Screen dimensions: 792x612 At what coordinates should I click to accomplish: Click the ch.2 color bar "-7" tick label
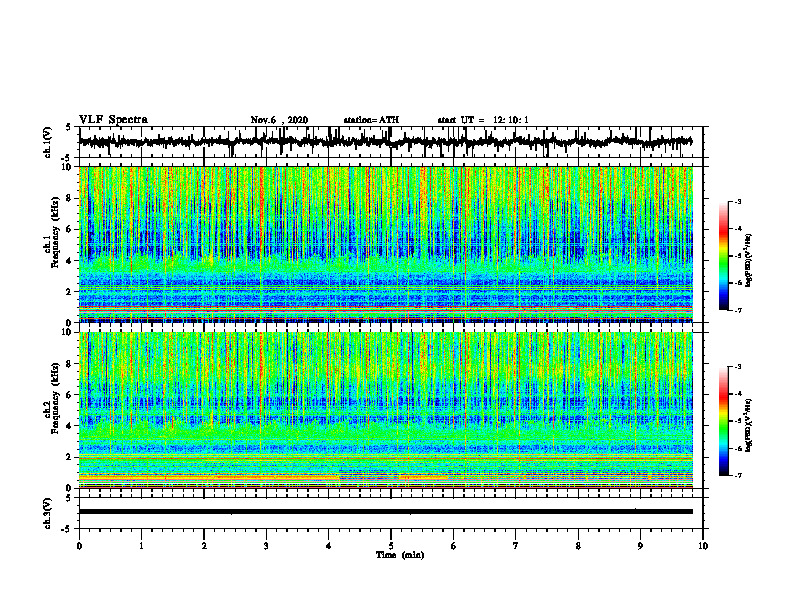(x=738, y=475)
